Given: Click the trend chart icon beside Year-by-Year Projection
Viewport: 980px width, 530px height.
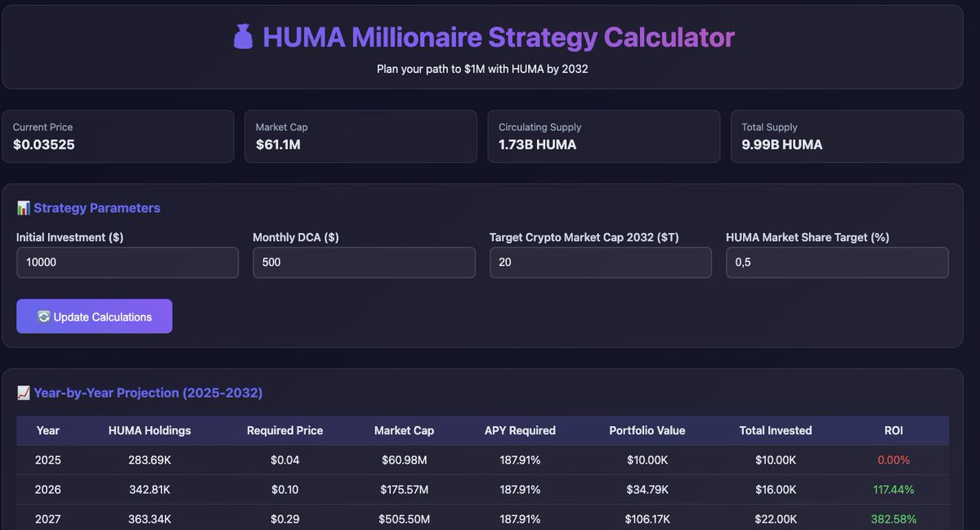Looking at the screenshot, I should coord(23,393).
